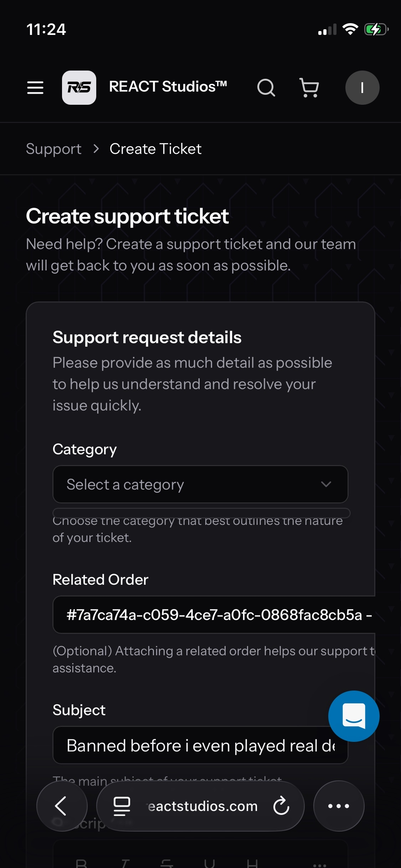Click the Create Ticket breadcrumb item
Screen dimensions: 401x868
point(155,149)
